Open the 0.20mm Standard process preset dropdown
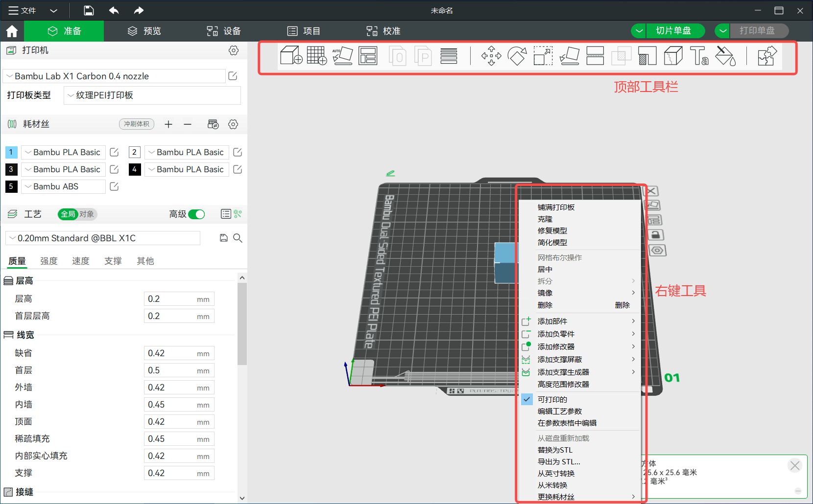This screenshot has width=813, height=504. [103, 238]
